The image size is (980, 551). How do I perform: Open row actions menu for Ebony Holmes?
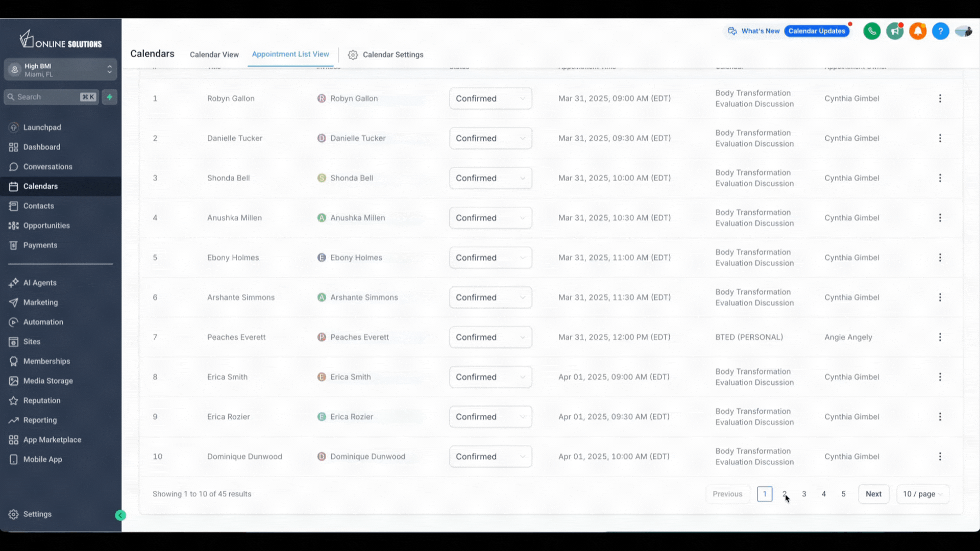(x=940, y=258)
